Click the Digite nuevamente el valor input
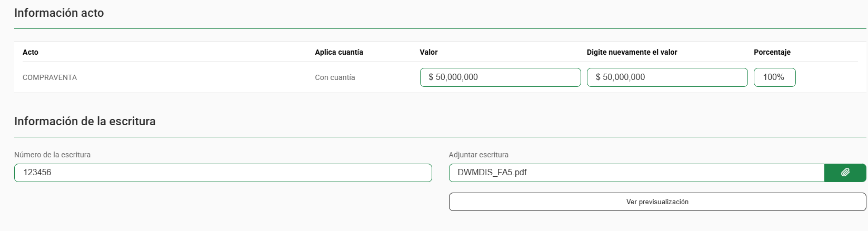This screenshot has width=868, height=231. pyautogui.click(x=667, y=77)
